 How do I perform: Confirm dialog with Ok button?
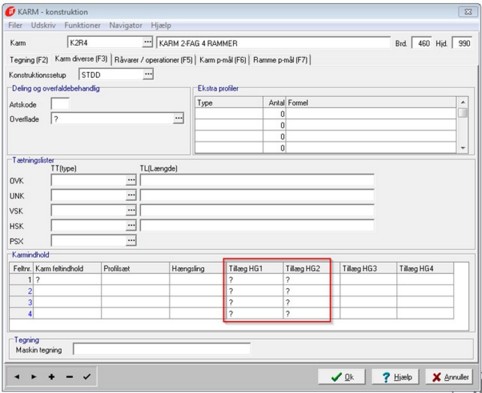point(342,377)
